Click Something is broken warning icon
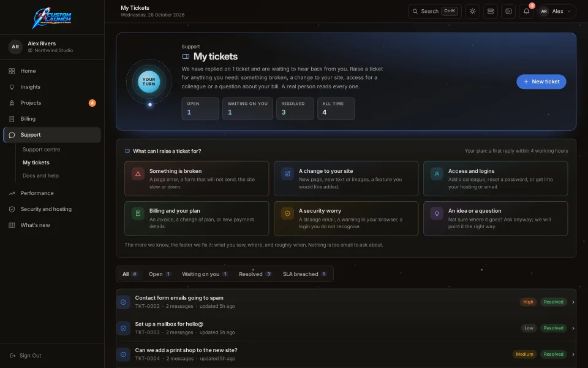588x368 pixels. 138,174
